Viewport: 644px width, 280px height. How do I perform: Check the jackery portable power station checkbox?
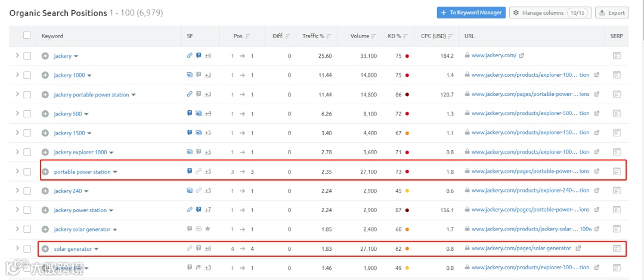tap(27, 95)
